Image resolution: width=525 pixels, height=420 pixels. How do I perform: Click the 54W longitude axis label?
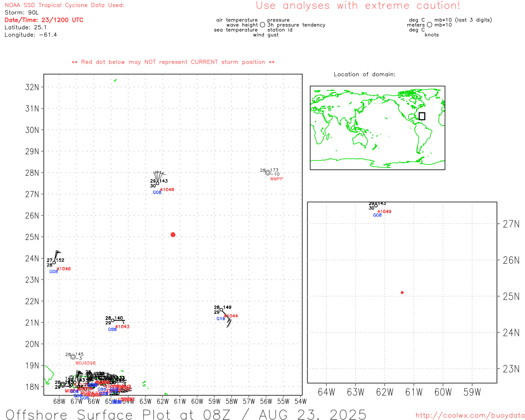click(301, 401)
